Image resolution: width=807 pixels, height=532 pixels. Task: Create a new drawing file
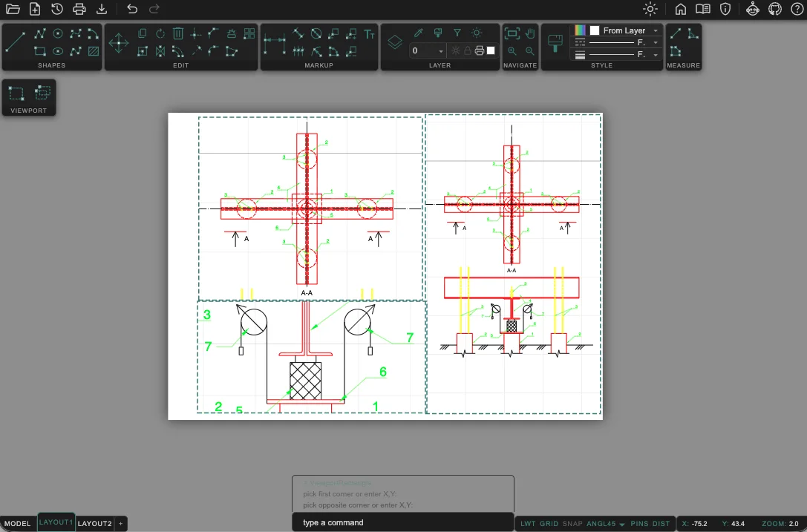pyautogui.click(x=35, y=9)
